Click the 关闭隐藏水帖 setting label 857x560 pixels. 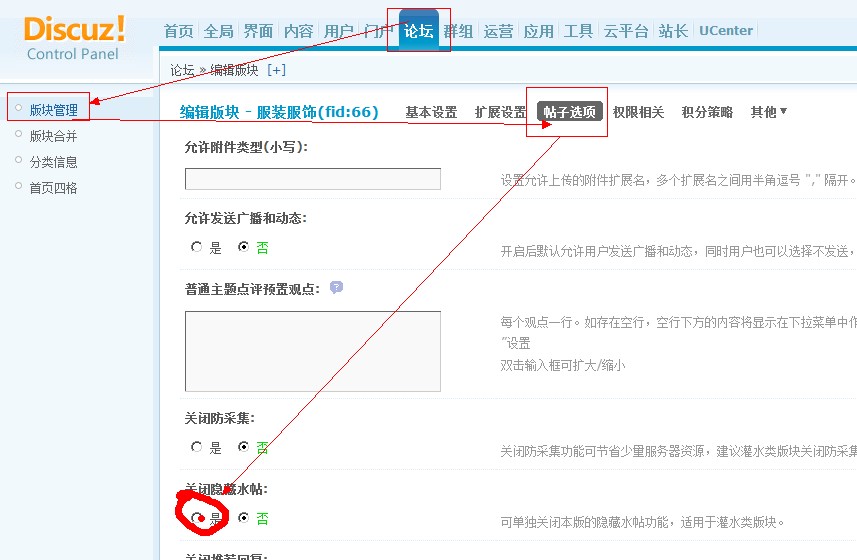[226, 489]
